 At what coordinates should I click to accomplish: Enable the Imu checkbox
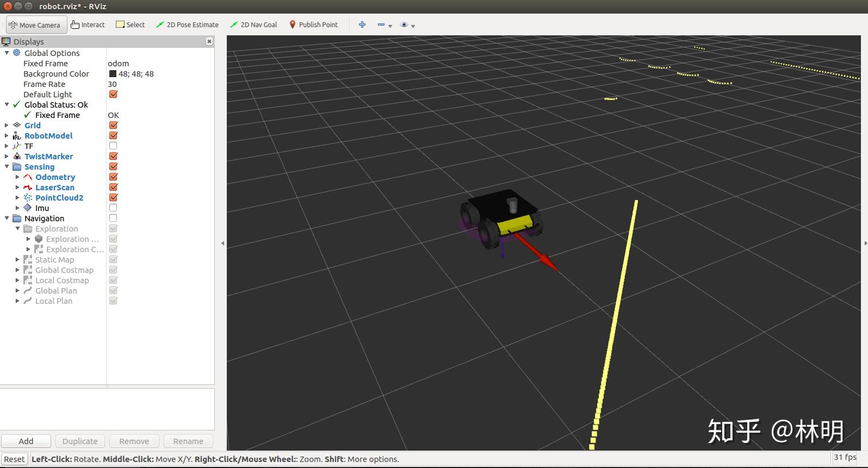(113, 208)
